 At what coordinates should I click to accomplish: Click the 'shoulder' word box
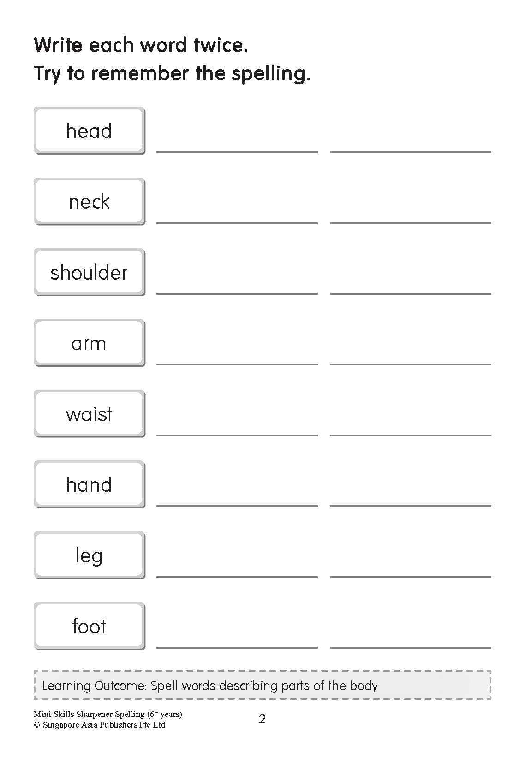(89, 272)
